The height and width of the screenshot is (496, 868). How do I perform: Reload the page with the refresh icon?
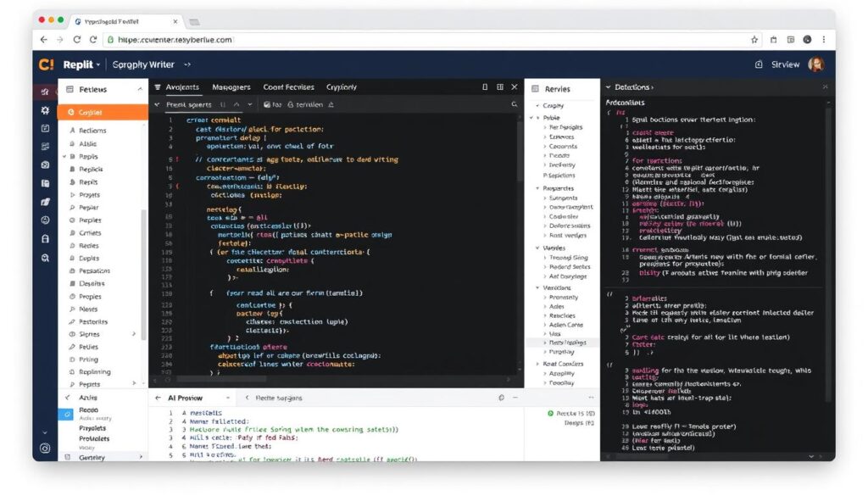pyautogui.click(x=77, y=40)
